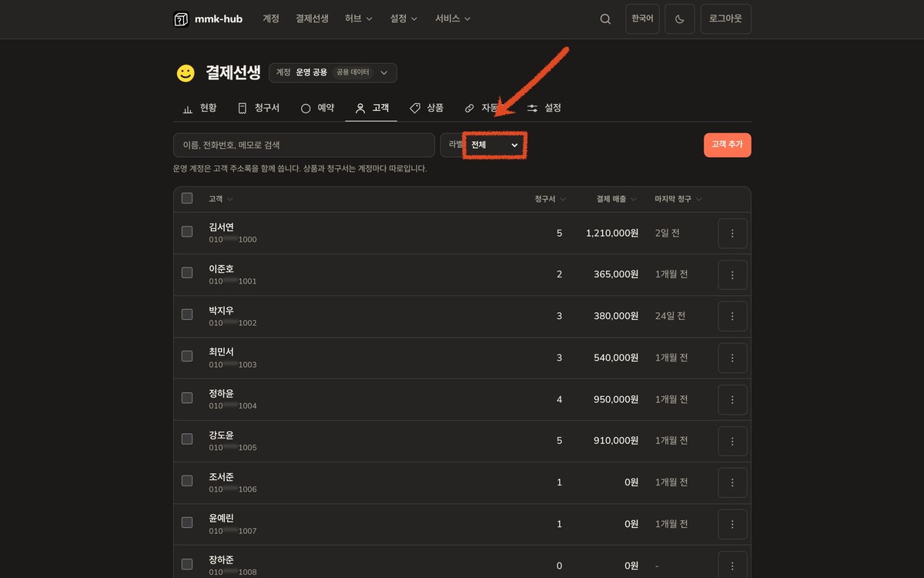Check the box for 이준호

[187, 273]
